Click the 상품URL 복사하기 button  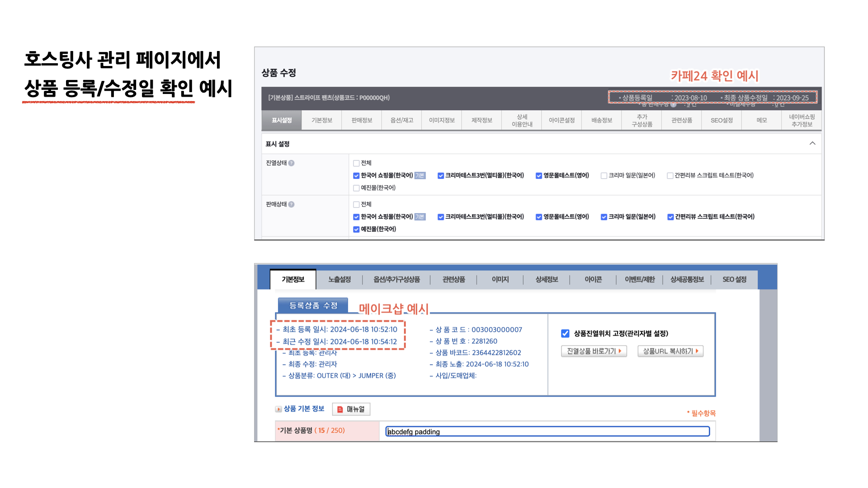pos(670,351)
